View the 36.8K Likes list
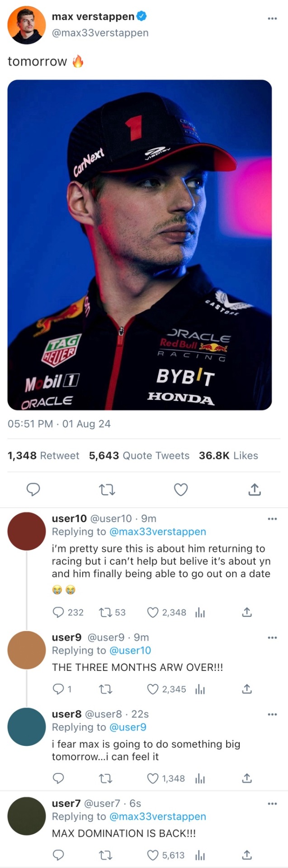The width and height of the screenshot is (288, 868). (228, 456)
